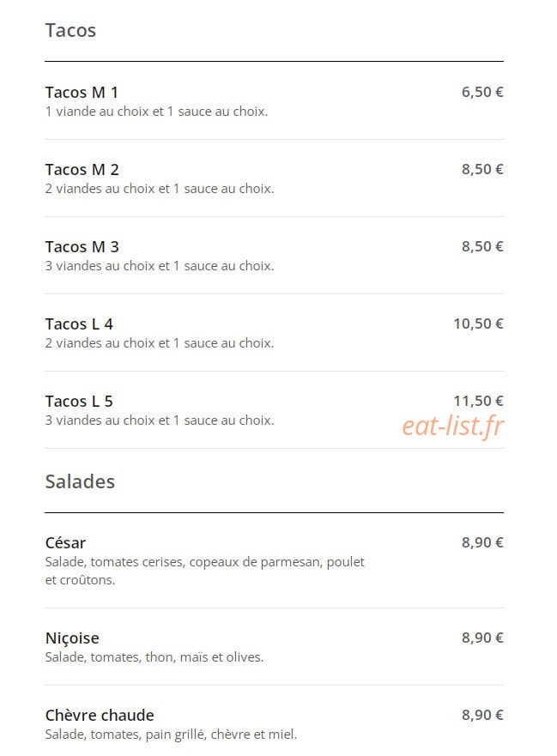Click Niçoise salad ingredients description
The height and width of the screenshot is (756, 557).
(x=154, y=657)
